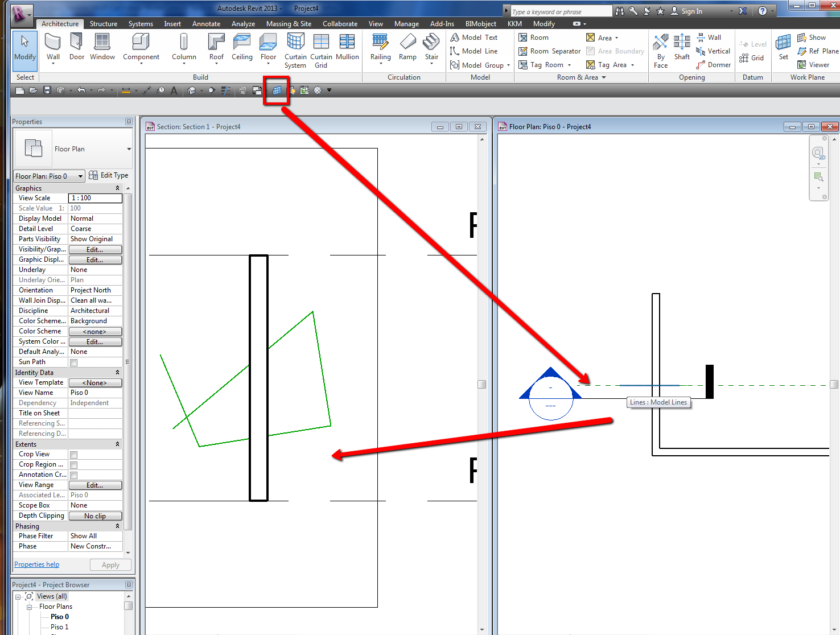Choose the Room Separator tool

[549, 51]
